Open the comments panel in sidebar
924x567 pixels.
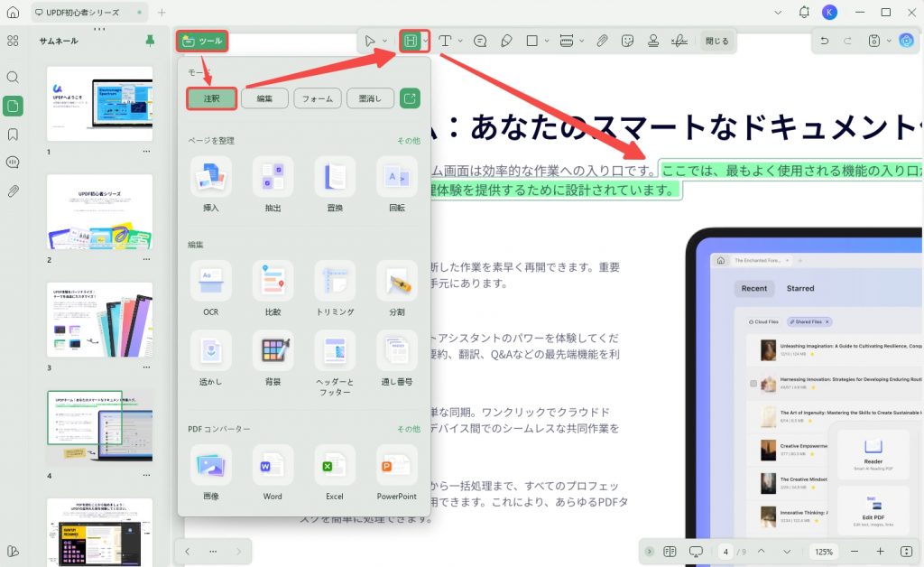[x=13, y=163]
